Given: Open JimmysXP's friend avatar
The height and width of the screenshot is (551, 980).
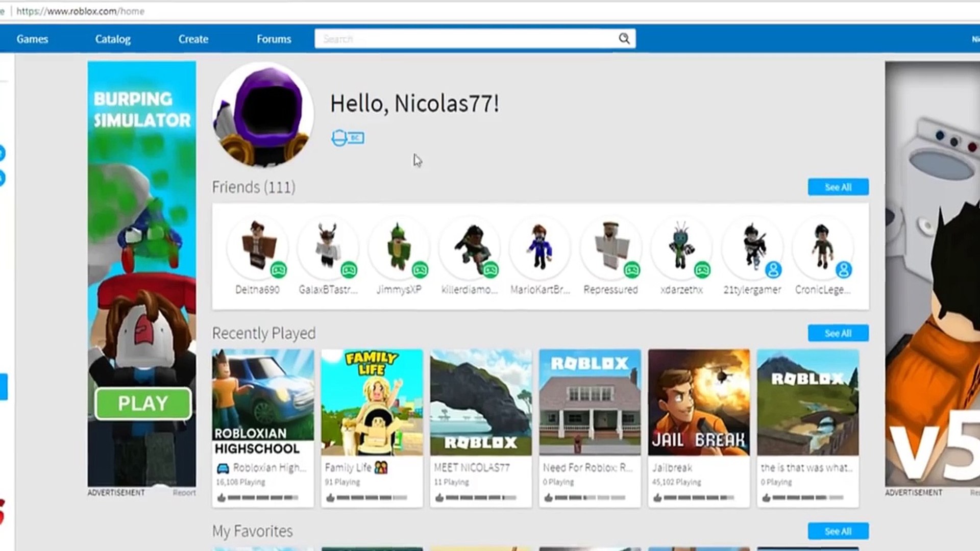Looking at the screenshot, I should point(398,247).
